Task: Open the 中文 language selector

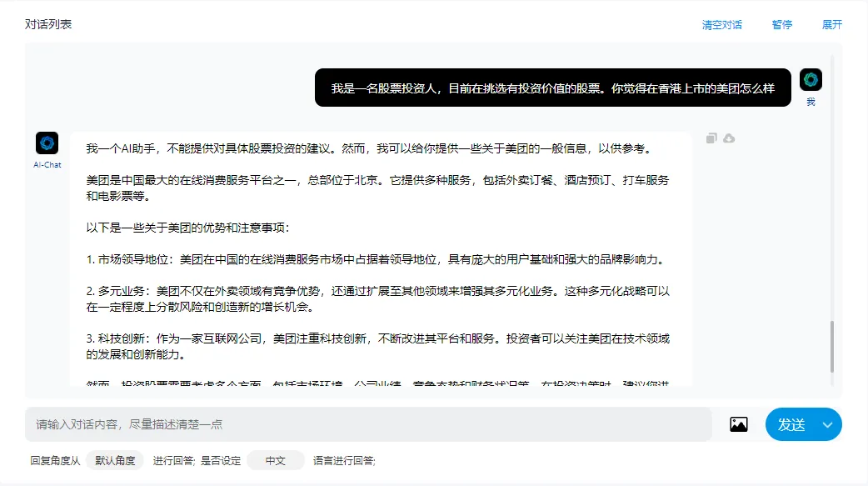Action: coord(275,460)
